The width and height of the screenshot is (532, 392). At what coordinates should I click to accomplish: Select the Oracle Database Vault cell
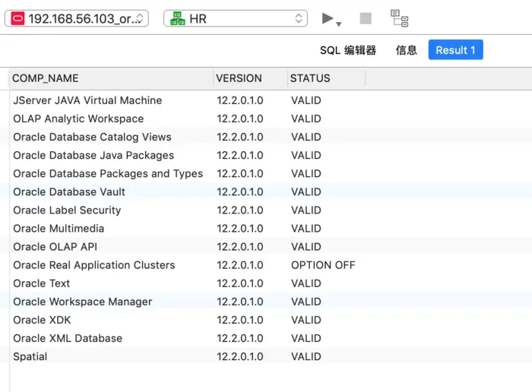coord(69,192)
